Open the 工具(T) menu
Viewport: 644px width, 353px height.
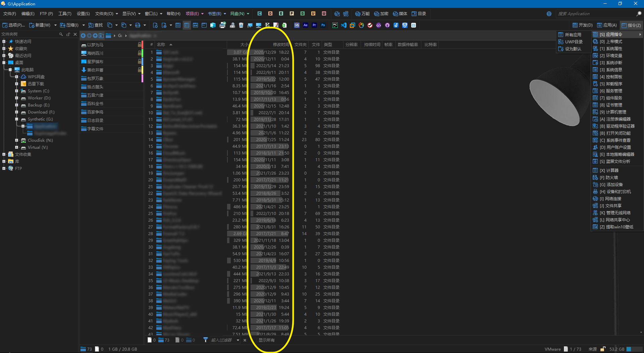pyautogui.click(x=65, y=14)
